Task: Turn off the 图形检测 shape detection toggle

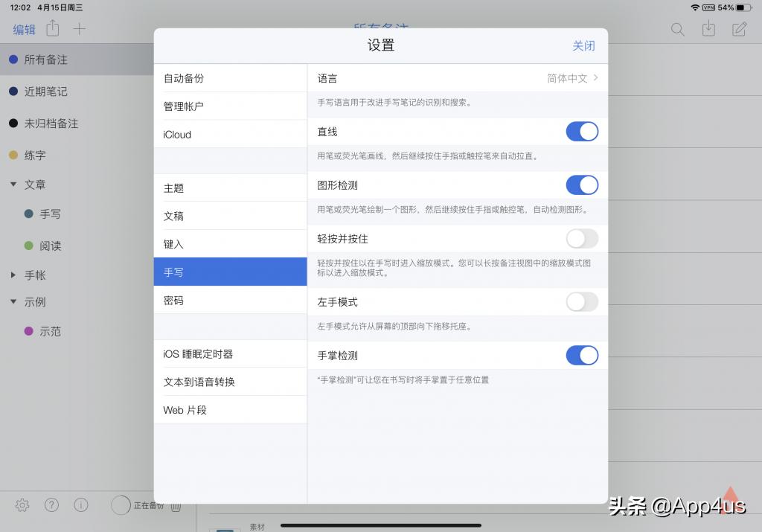Action: point(582,185)
